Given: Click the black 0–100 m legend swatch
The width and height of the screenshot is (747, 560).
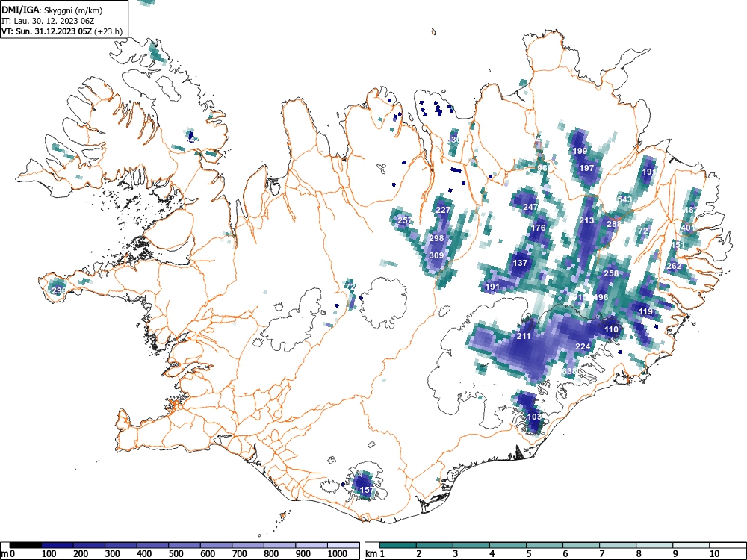Looking at the screenshot, I should tap(25, 545).
